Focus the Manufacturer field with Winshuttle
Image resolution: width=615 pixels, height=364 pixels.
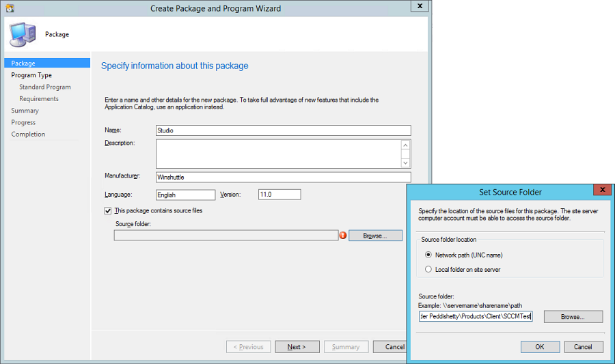coord(283,177)
